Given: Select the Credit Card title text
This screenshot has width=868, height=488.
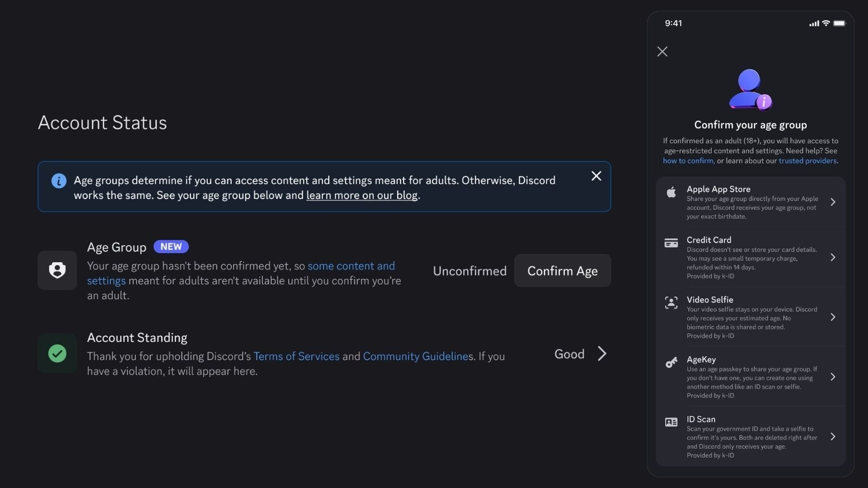Looking at the screenshot, I should [709, 240].
